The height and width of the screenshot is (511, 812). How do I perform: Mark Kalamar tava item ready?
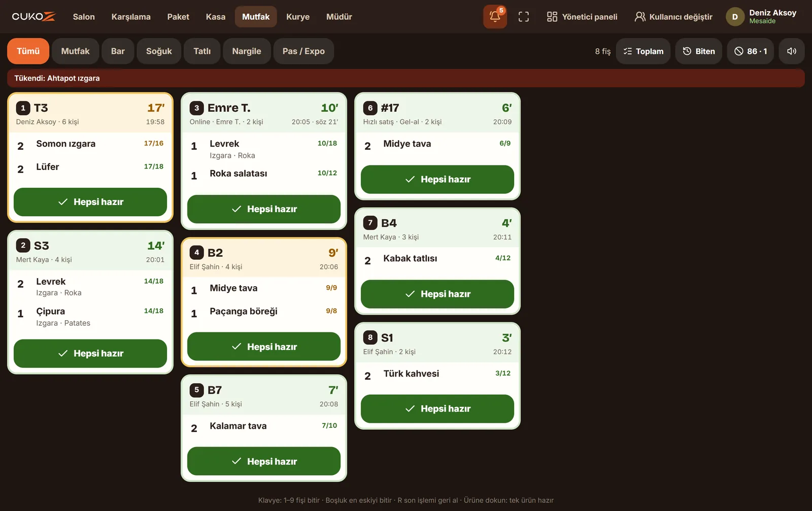[264, 427]
